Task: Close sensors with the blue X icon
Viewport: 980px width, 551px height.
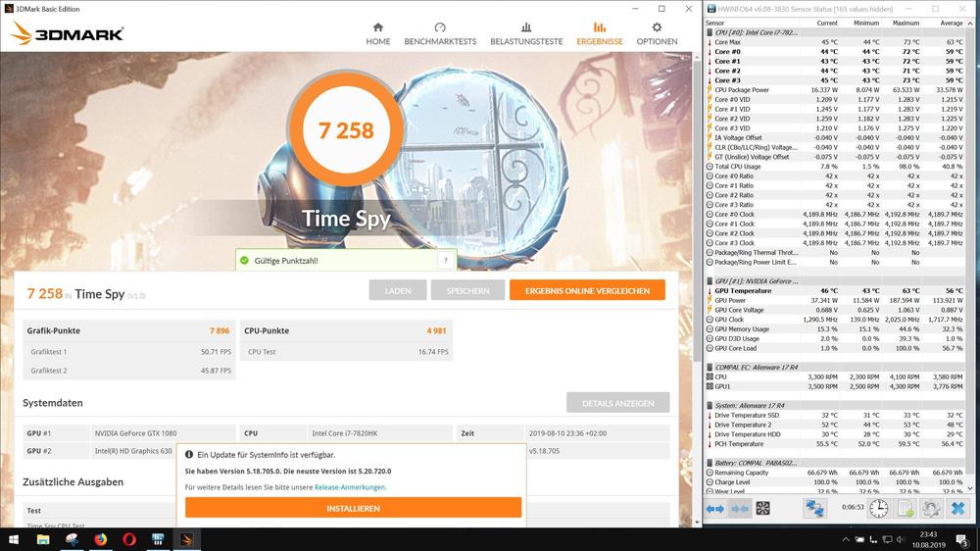Action: click(x=958, y=508)
